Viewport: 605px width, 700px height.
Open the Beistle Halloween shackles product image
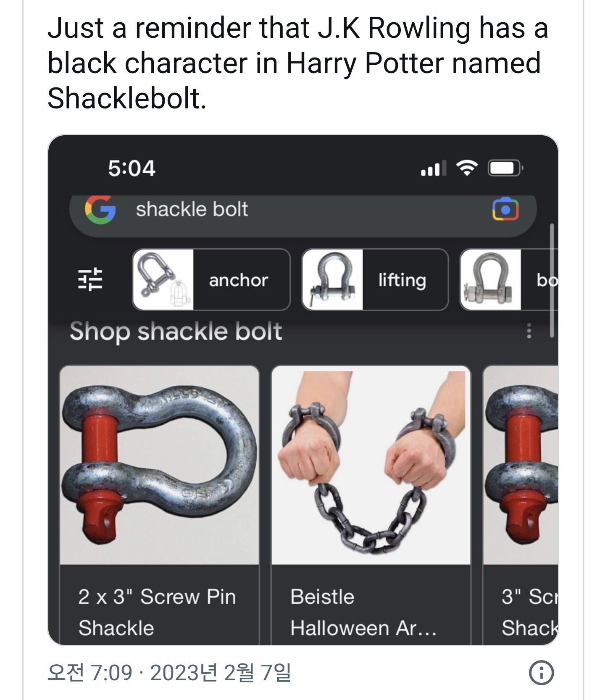coord(371,465)
